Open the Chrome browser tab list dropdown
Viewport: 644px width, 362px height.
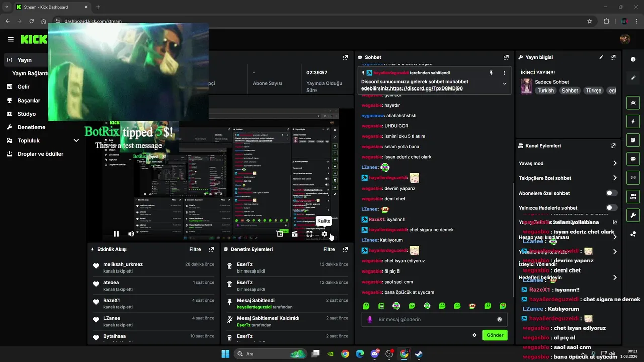7,7
